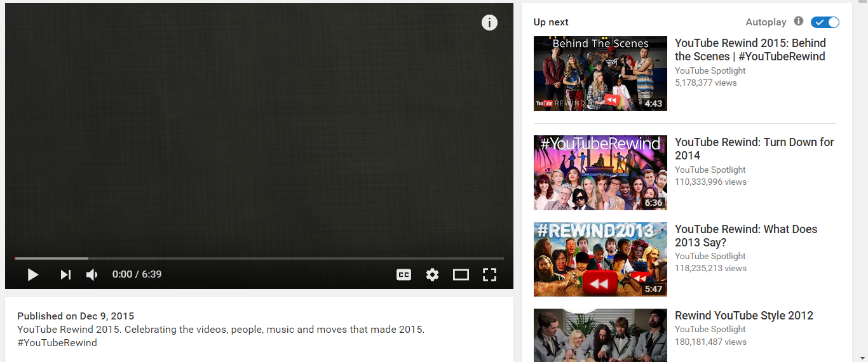868x362 pixels.
Task: Open video settings gear
Action: point(433,274)
